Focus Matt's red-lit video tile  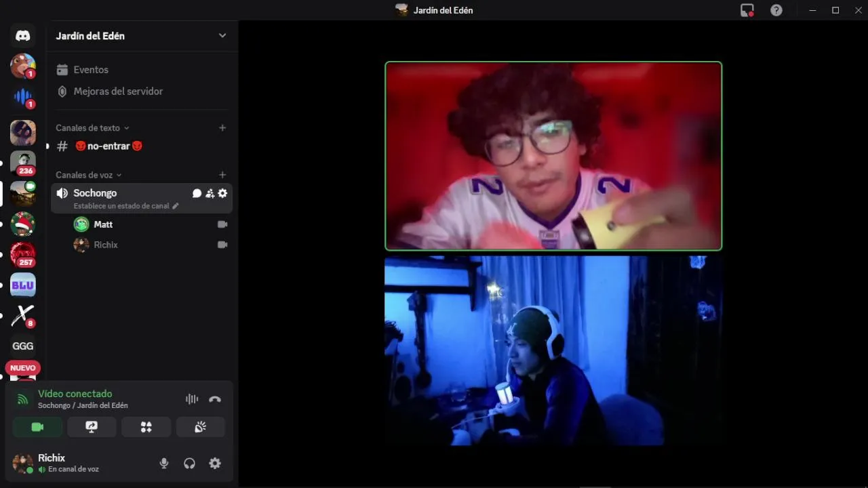click(553, 156)
